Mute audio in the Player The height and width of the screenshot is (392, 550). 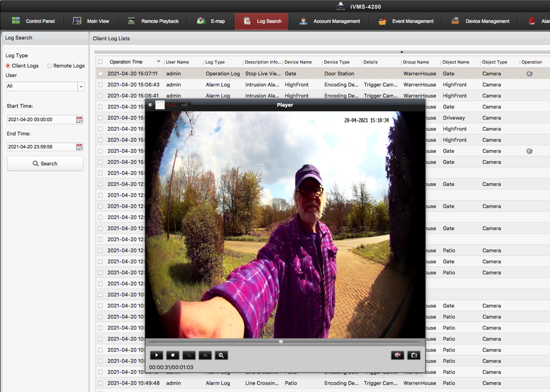(x=397, y=355)
